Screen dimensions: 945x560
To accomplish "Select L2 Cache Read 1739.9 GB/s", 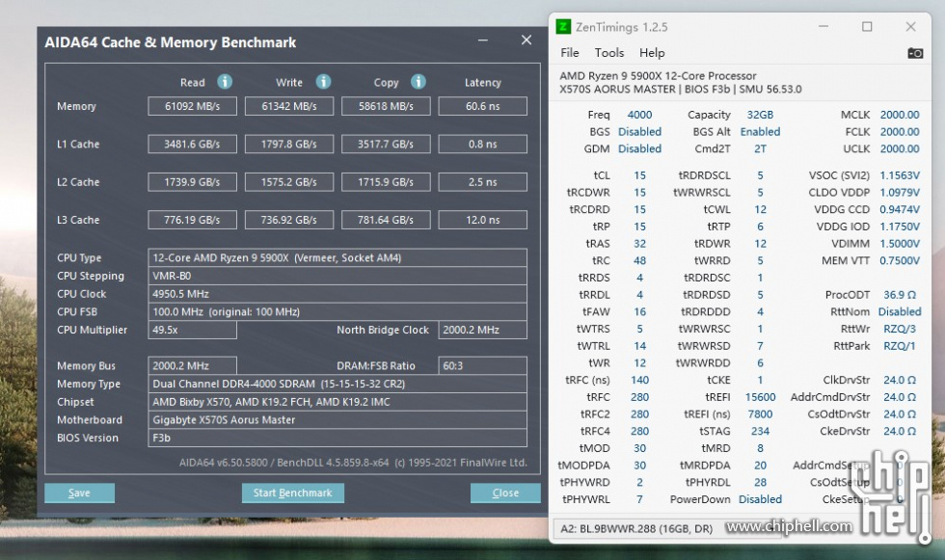I will 192,182.
